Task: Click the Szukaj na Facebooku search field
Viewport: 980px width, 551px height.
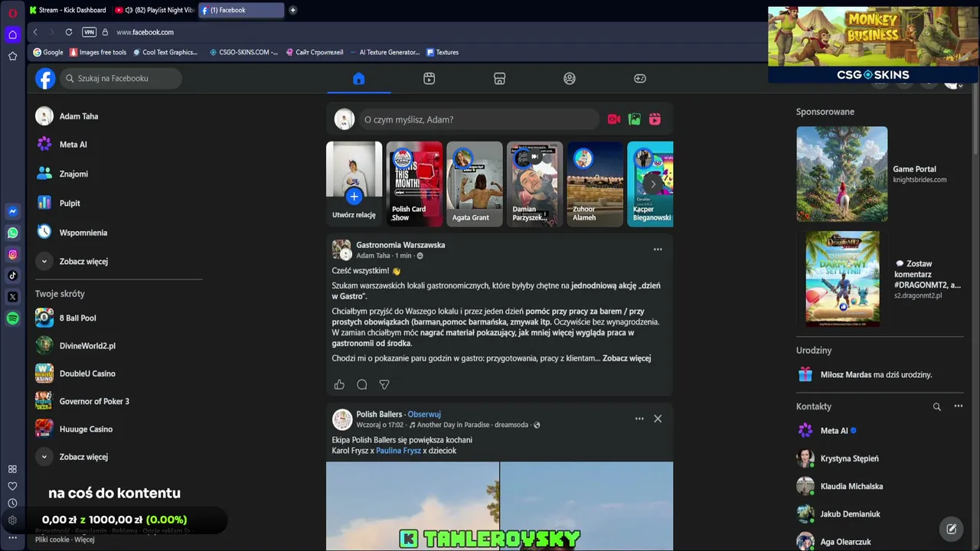Action: pos(121,78)
